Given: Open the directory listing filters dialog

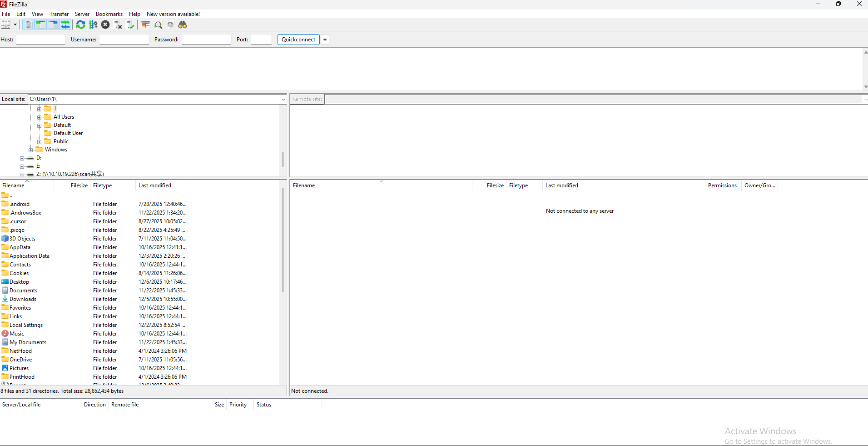Looking at the screenshot, I should point(145,25).
